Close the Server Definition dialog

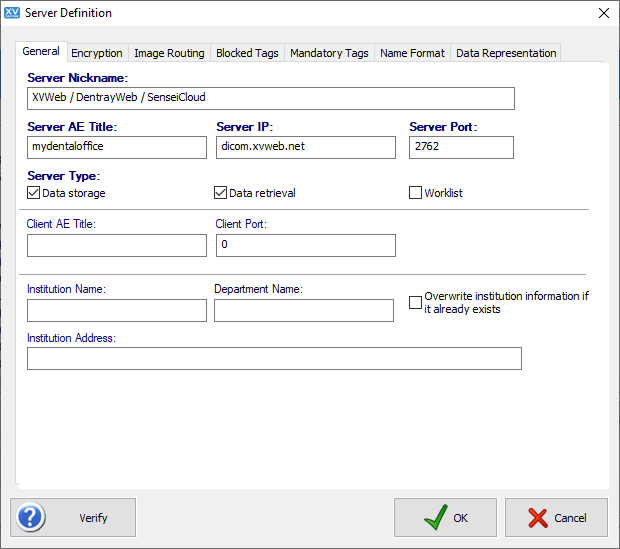[603, 13]
